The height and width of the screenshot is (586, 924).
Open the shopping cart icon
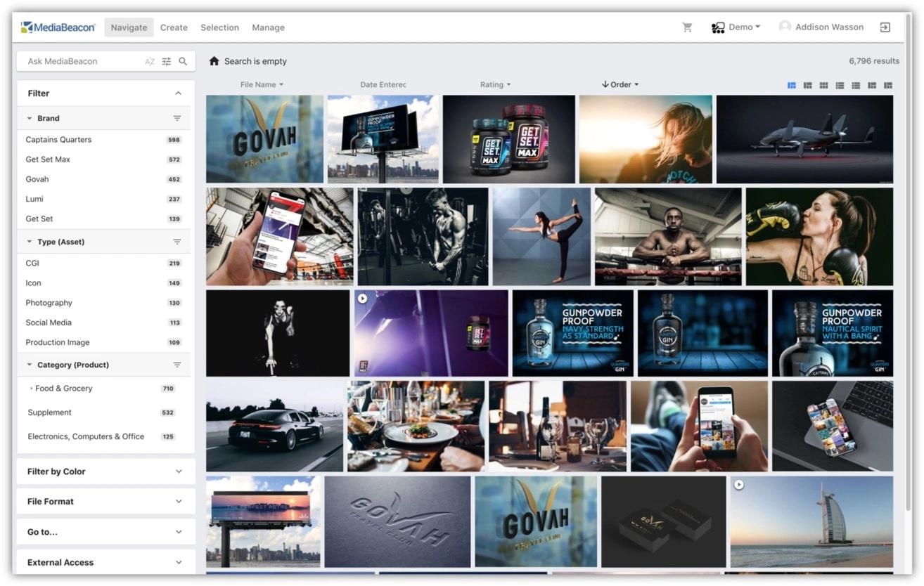pyautogui.click(x=687, y=27)
